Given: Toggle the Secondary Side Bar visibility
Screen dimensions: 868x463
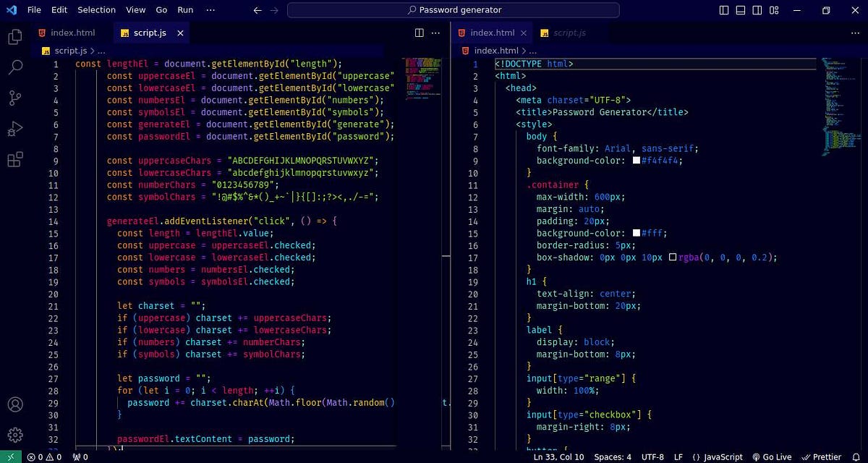Looking at the screenshot, I should 757,9.
